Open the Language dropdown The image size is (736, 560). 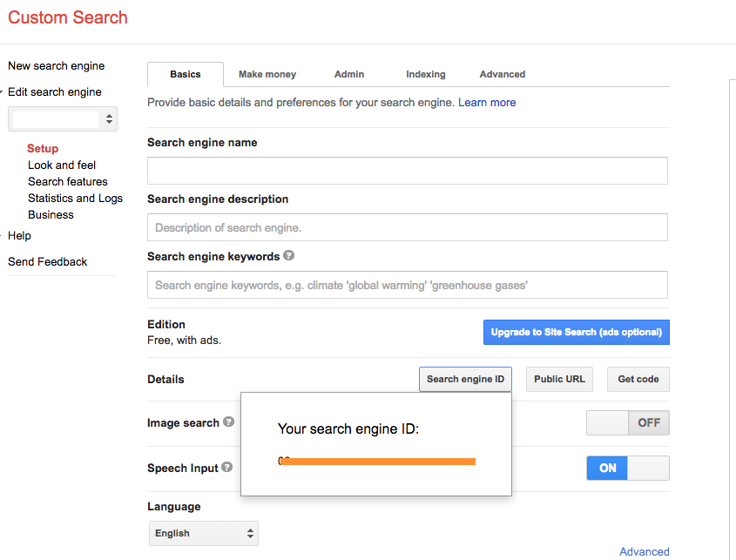203,533
